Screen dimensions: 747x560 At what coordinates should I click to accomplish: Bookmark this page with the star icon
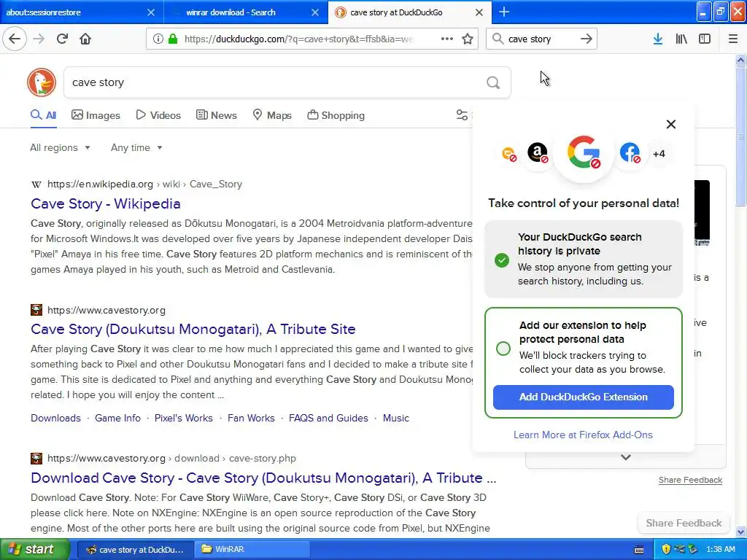pyautogui.click(x=468, y=39)
